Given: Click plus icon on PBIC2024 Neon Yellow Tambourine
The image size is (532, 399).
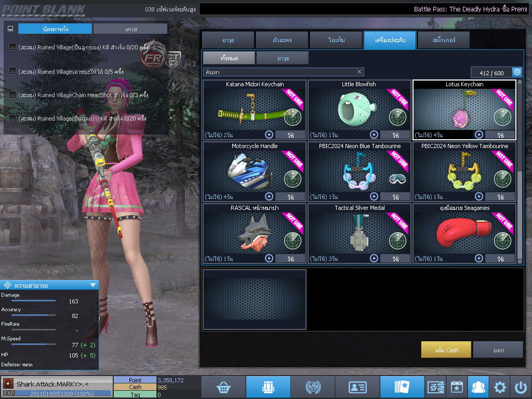Looking at the screenshot, I should coord(478,196).
